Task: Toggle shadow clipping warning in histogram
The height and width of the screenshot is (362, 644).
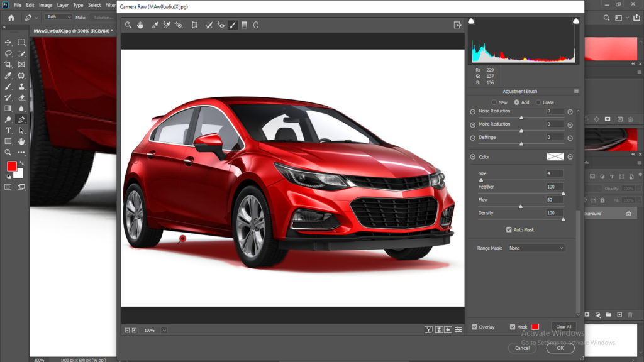Action: (472, 21)
